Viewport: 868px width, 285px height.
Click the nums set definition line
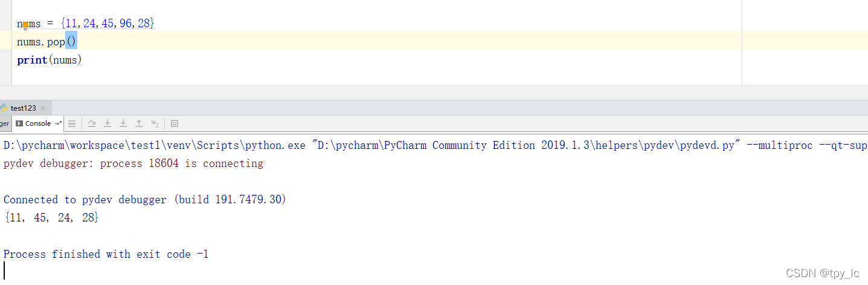point(86,24)
